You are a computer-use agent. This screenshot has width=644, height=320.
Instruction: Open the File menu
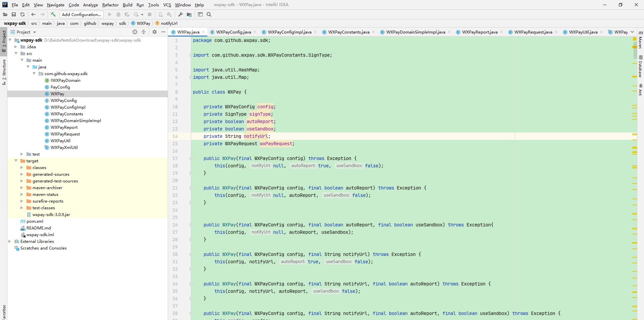[x=15, y=5]
